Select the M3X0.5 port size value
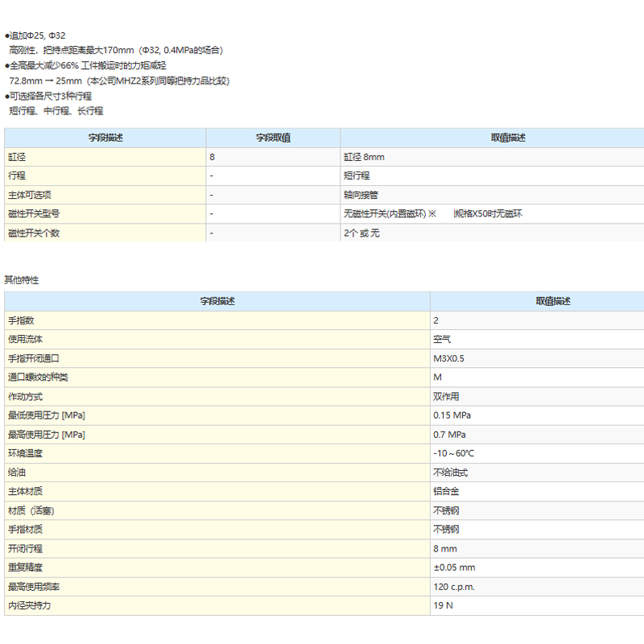 [x=448, y=358]
